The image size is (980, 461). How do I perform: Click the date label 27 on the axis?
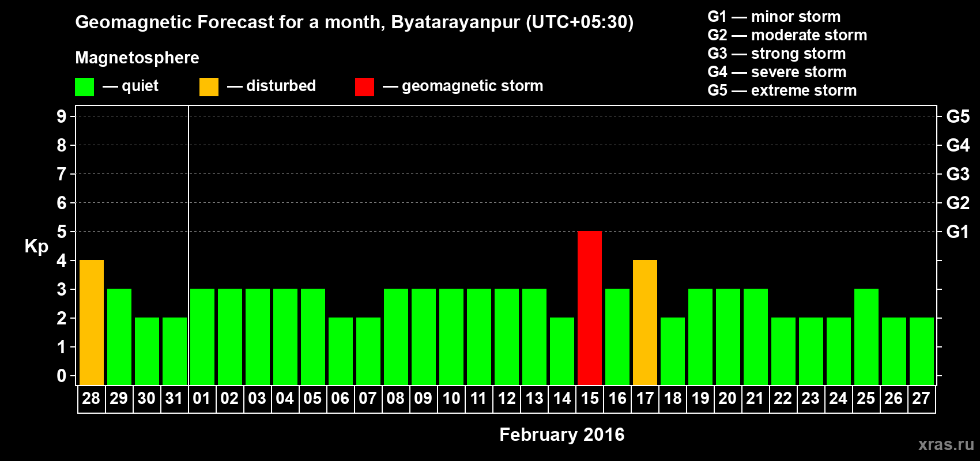click(921, 399)
